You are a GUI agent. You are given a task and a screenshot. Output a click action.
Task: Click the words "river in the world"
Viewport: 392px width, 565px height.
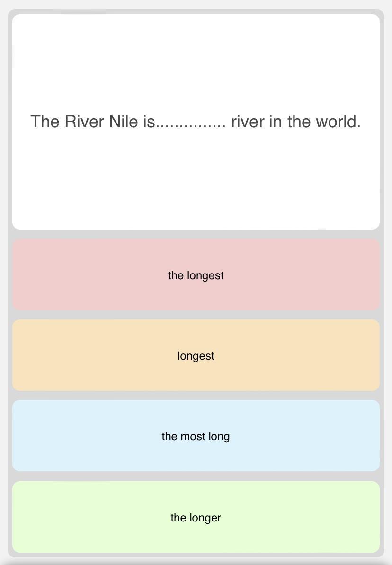click(295, 122)
